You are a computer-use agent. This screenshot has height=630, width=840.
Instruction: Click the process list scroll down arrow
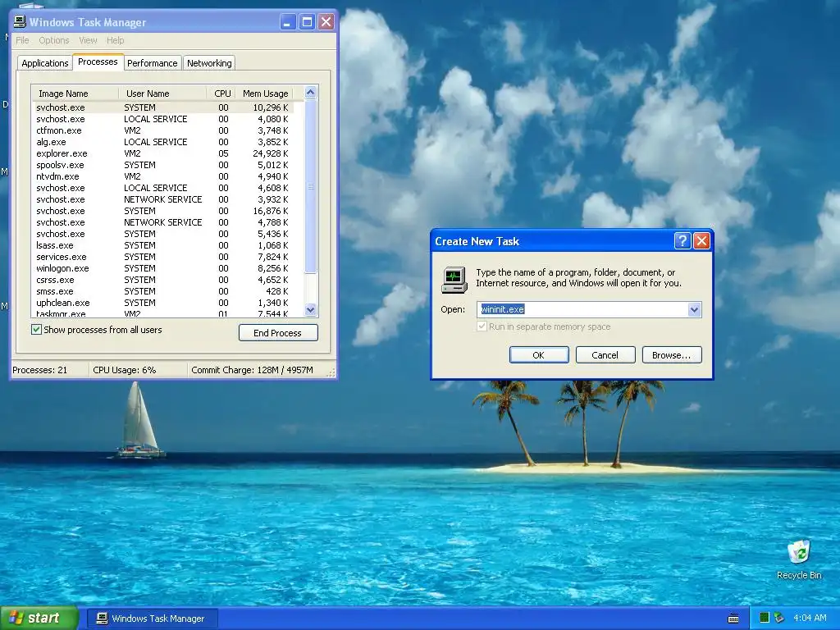tap(310, 309)
